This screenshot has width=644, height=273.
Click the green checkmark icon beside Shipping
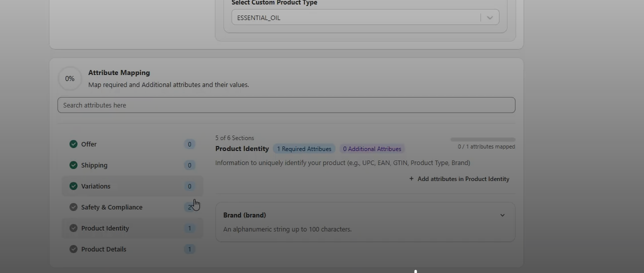(73, 165)
